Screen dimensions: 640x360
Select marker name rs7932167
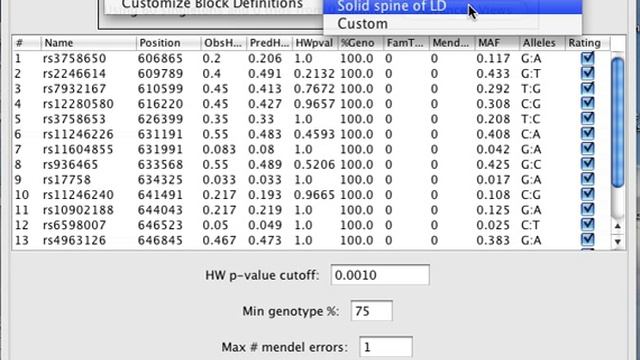(x=74, y=89)
